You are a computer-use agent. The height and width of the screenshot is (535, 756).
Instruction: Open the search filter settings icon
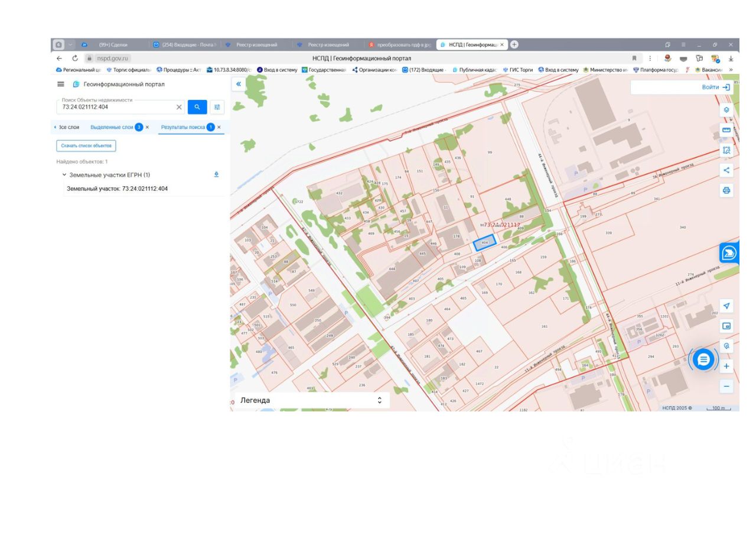pyautogui.click(x=217, y=107)
